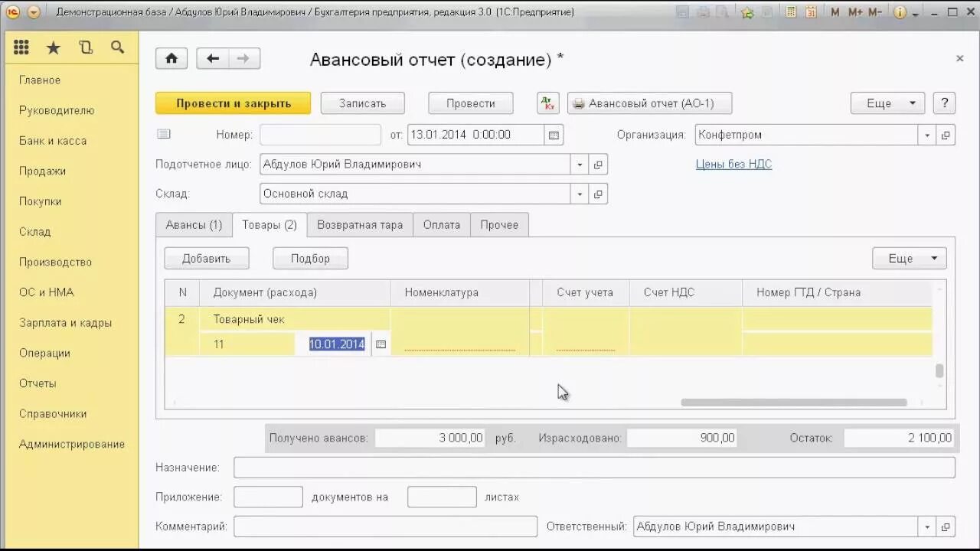Click the Провести button
This screenshot has width=980, height=551.
click(470, 103)
